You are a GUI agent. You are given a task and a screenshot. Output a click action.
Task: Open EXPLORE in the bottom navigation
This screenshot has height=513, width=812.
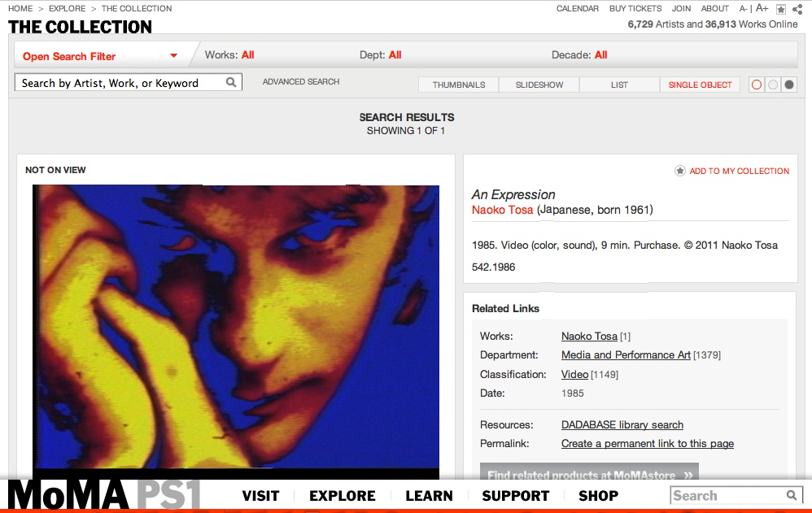pos(343,496)
